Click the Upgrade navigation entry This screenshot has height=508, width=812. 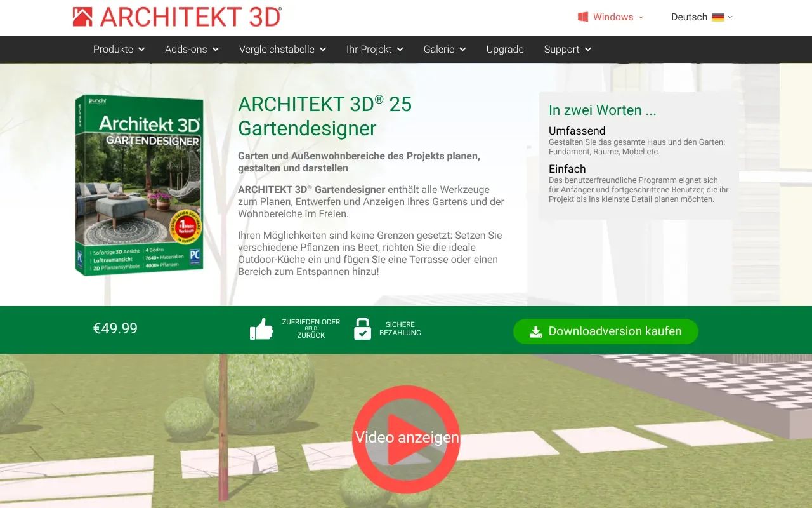[504, 49]
